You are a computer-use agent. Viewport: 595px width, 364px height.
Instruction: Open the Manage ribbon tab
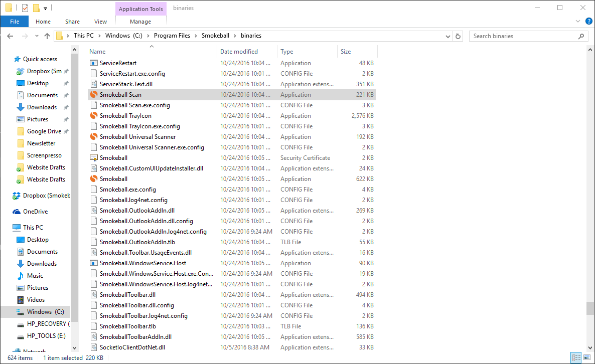pyautogui.click(x=140, y=22)
